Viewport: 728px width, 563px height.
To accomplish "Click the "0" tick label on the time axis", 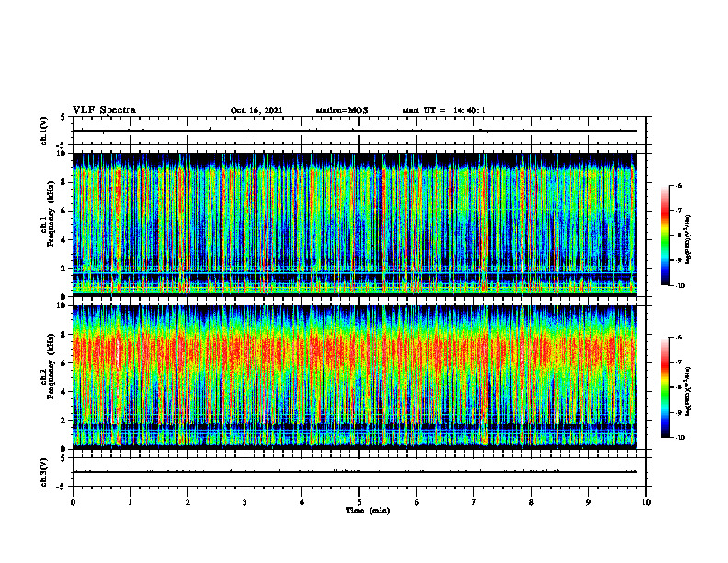I will pyautogui.click(x=73, y=502).
